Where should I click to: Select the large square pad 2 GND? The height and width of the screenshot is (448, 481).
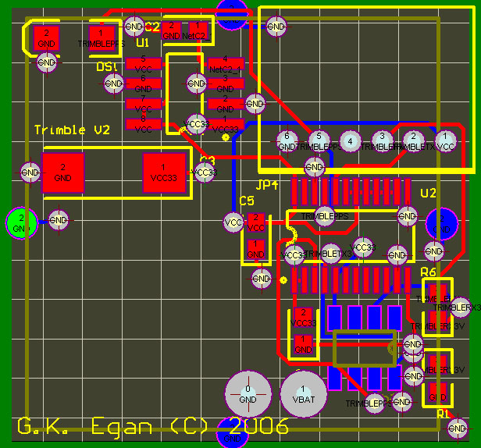tap(63, 172)
